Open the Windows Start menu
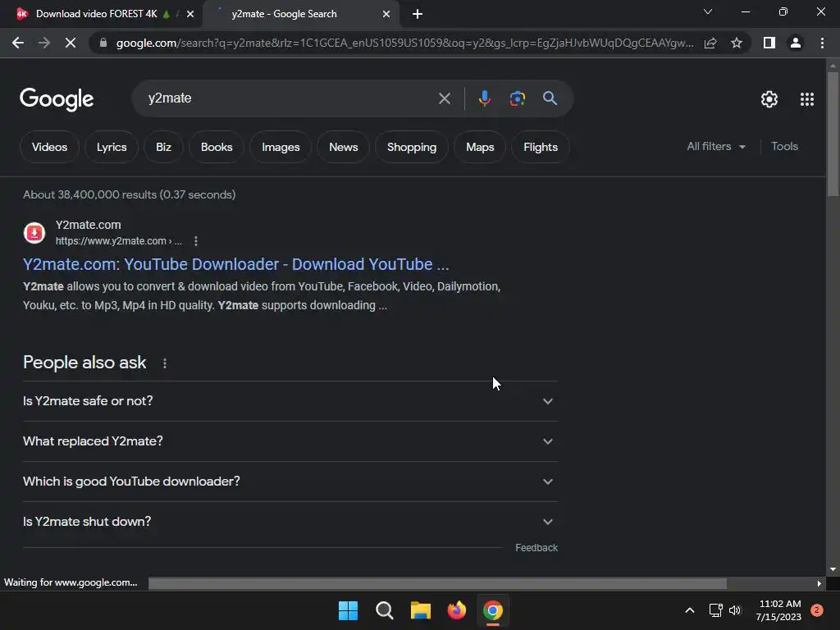 pos(348,610)
